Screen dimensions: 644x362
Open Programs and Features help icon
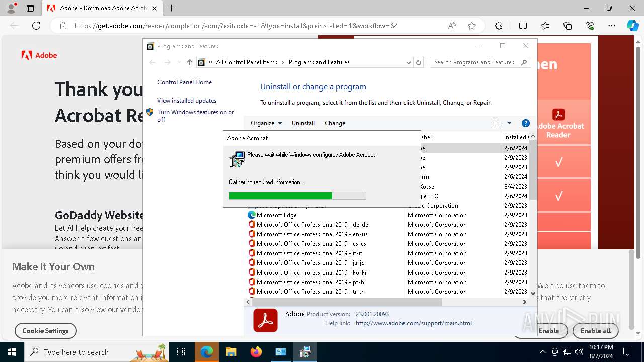(x=526, y=123)
